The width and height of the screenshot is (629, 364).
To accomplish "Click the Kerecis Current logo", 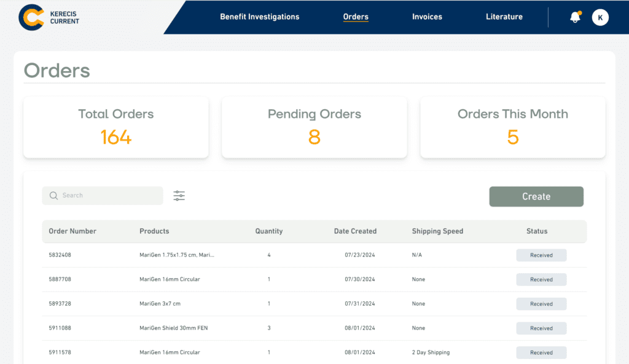I will [49, 17].
